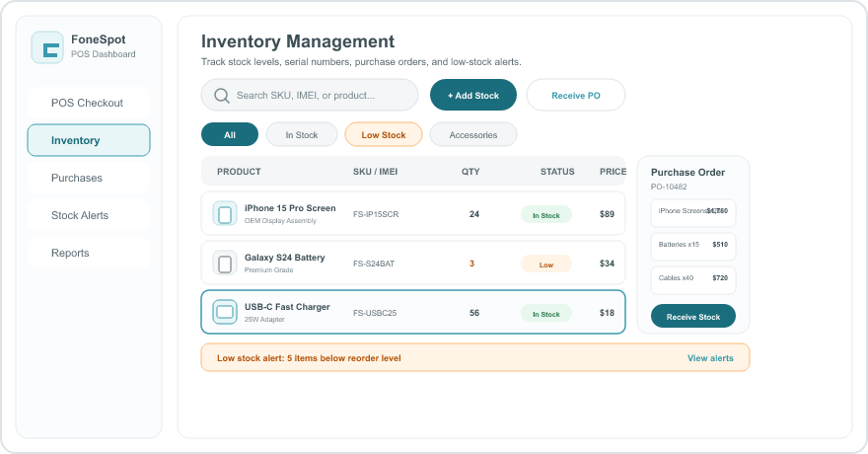Image resolution: width=868 pixels, height=454 pixels.
Task: Click the search magnifier icon
Action: pos(221,95)
